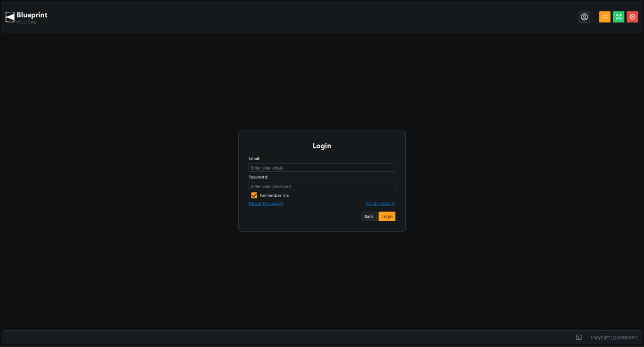Open the terminal console icon in footer
The height and width of the screenshot is (347, 644).
pyautogui.click(x=579, y=337)
